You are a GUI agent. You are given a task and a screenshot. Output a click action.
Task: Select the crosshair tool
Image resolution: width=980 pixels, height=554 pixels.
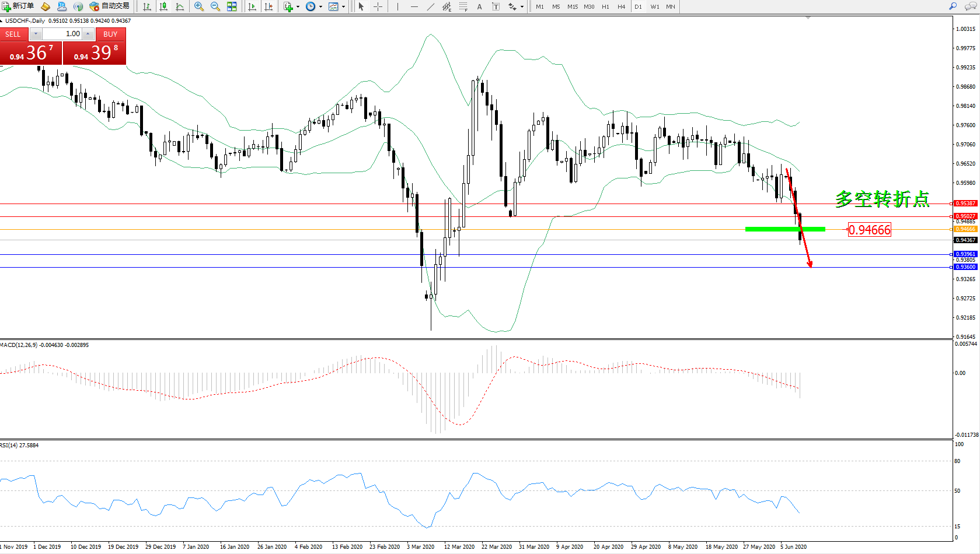pyautogui.click(x=378, y=6)
